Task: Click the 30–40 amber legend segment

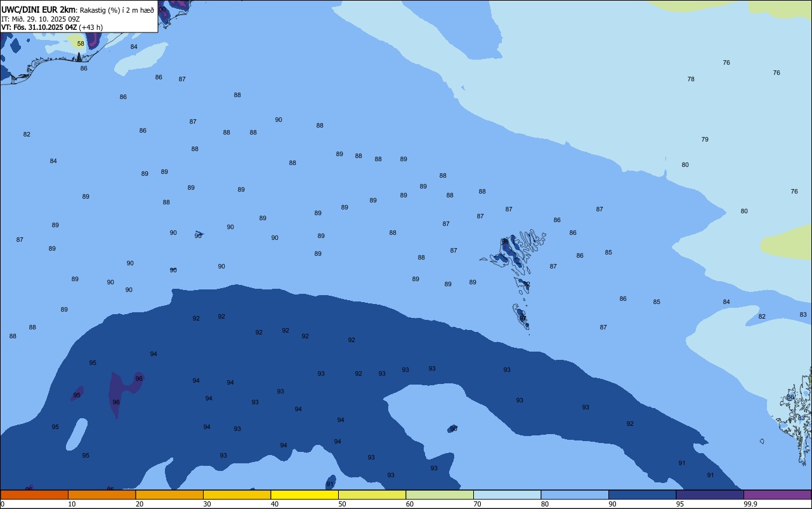Action: (237, 494)
